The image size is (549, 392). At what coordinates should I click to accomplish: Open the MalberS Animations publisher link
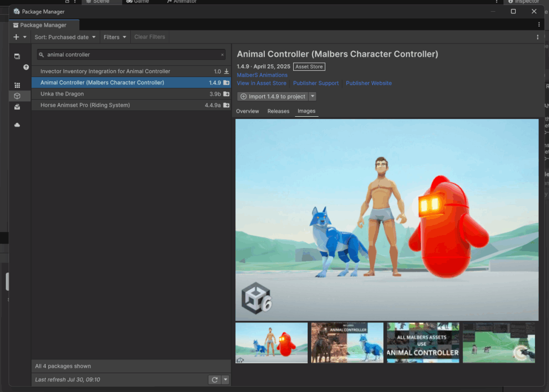tap(262, 75)
